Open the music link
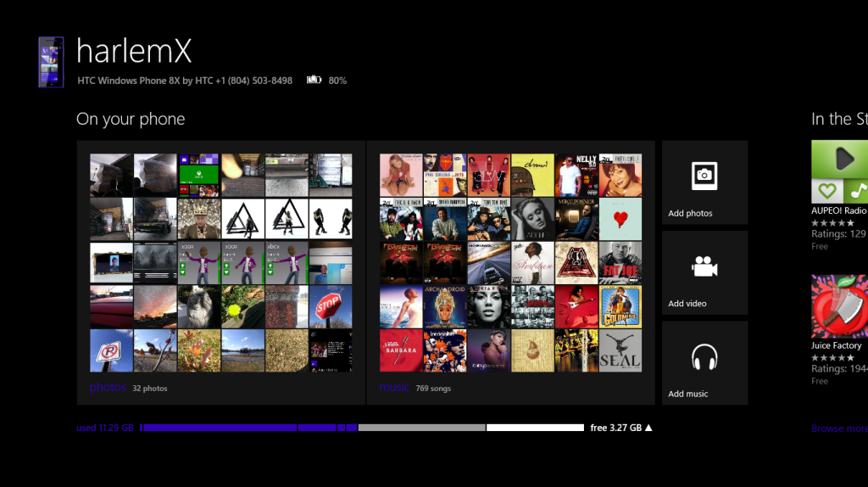The height and width of the screenshot is (487, 868). pos(394,387)
